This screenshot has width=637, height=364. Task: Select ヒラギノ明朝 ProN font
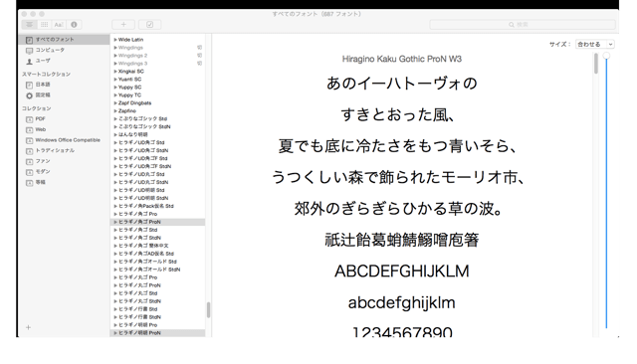139,333
